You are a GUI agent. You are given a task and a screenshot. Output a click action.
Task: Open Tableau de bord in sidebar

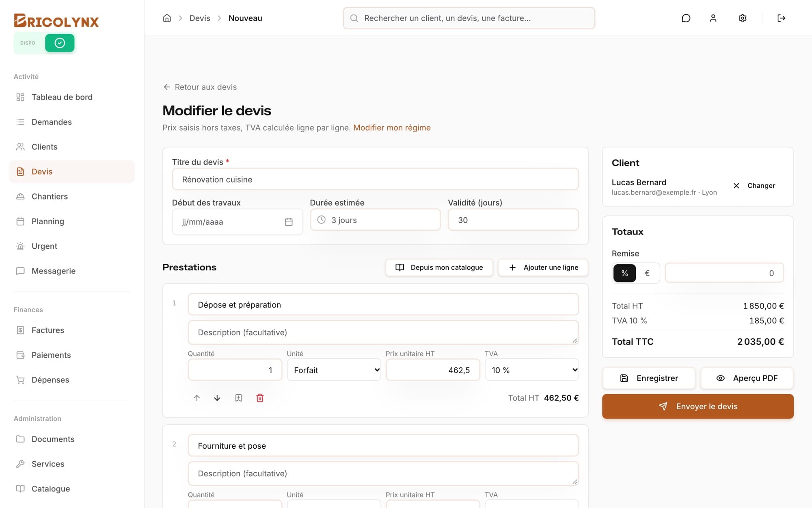click(x=72, y=97)
